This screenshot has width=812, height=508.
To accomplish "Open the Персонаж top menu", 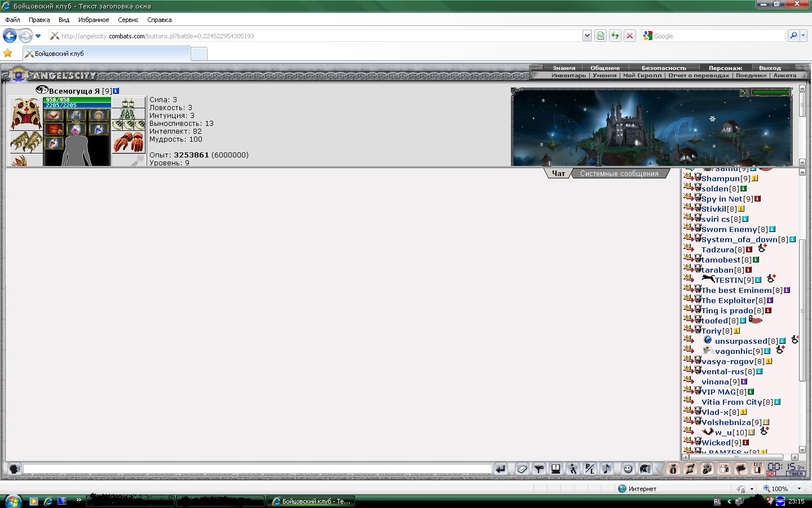I will pos(725,68).
